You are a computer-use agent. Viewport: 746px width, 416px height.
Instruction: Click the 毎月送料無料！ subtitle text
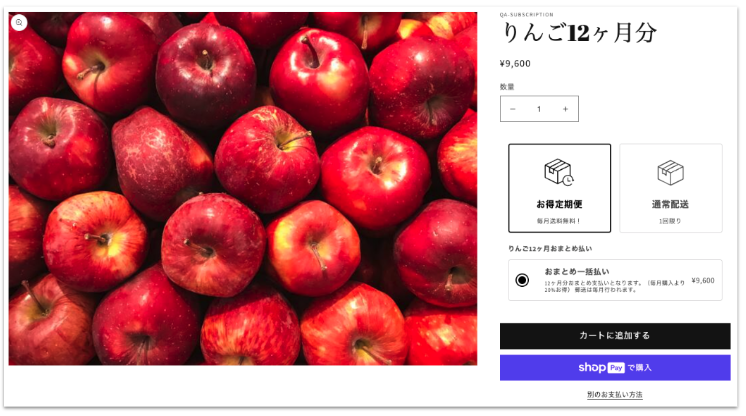[559, 221]
